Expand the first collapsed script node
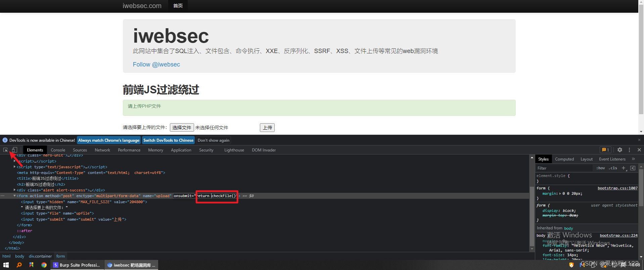Screen dimensions: 644x270 pos(14,161)
